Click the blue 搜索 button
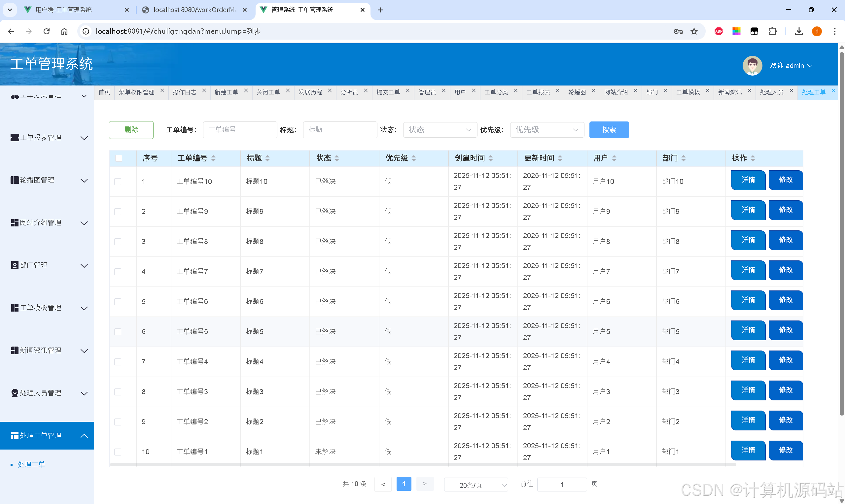Screen dimensions: 845x504 click(609, 130)
